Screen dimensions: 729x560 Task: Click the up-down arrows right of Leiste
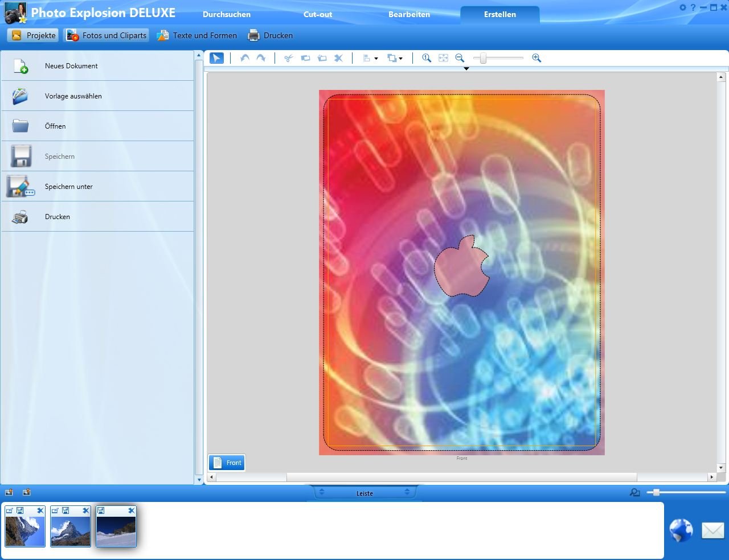pyautogui.click(x=407, y=492)
